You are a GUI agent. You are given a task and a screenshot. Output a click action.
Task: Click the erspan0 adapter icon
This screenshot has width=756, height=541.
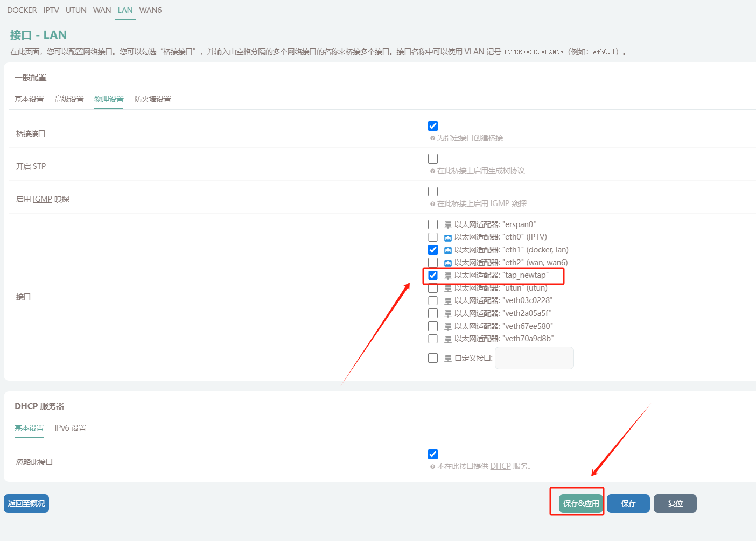[x=447, y=225]
